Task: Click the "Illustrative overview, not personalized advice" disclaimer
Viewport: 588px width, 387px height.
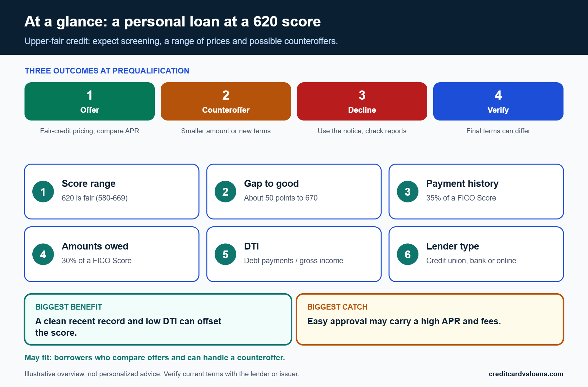Action: coord(162,374)
